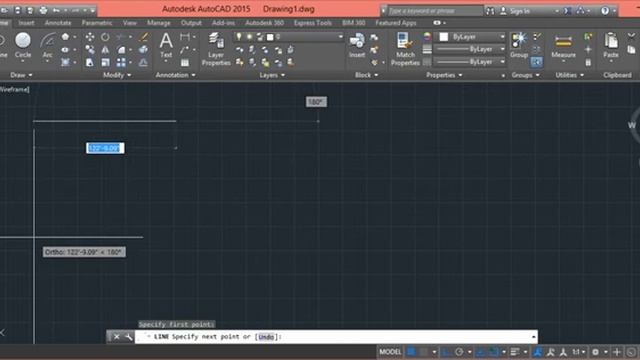Toggle snap mode in status bar

[x=424, y=351]
